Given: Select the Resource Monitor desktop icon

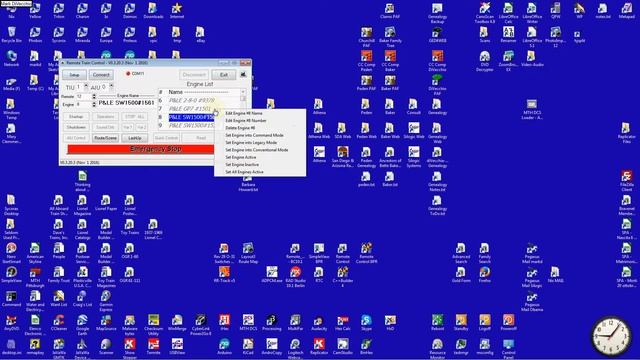Looking at the screenshot, I should coord(437,348).
